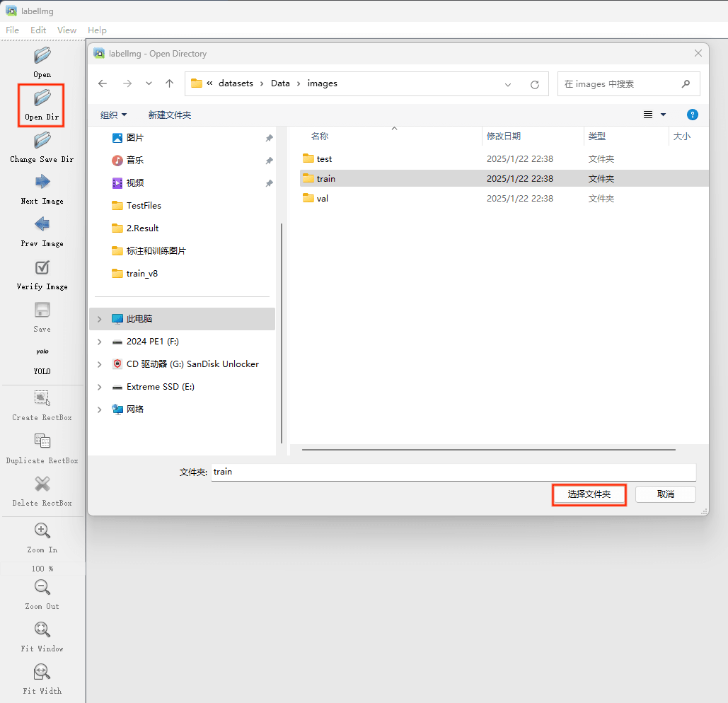Click the Open file toolbar icon
This screenshot has width=728, height=703.
(42, 56)
